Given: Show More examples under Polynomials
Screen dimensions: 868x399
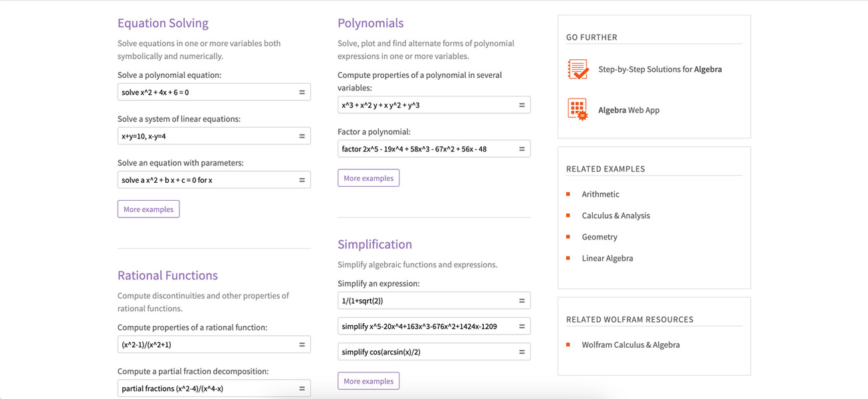Looking at the screenshot, I should point(368,178).
